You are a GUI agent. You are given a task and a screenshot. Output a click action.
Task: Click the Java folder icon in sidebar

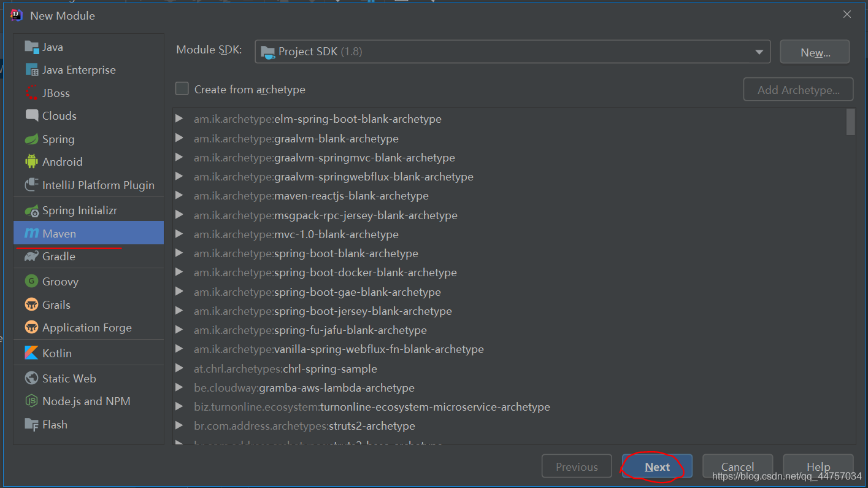31,47
